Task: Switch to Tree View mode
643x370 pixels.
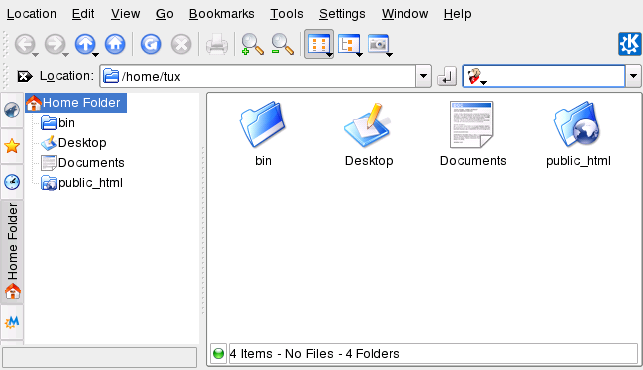Action: [x=348, y=43]
